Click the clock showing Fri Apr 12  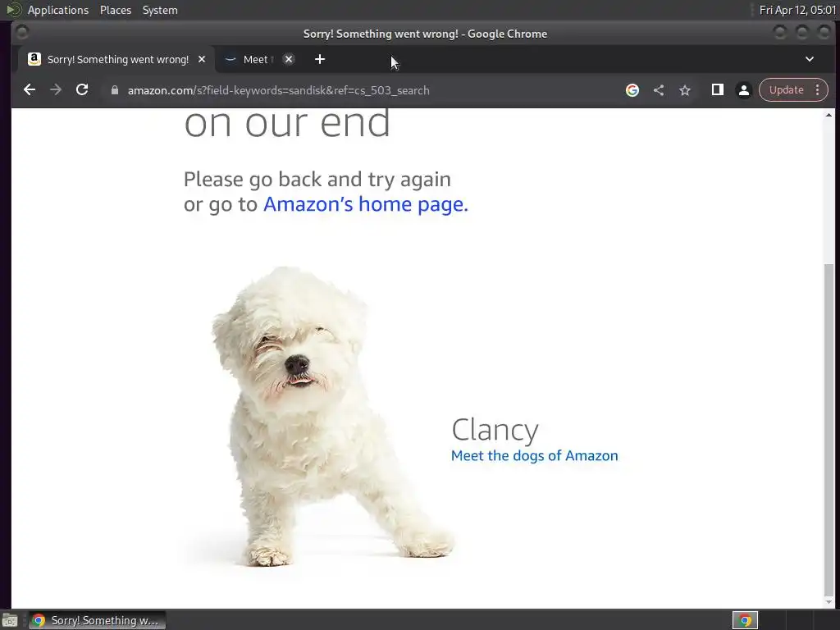(797, 10)
